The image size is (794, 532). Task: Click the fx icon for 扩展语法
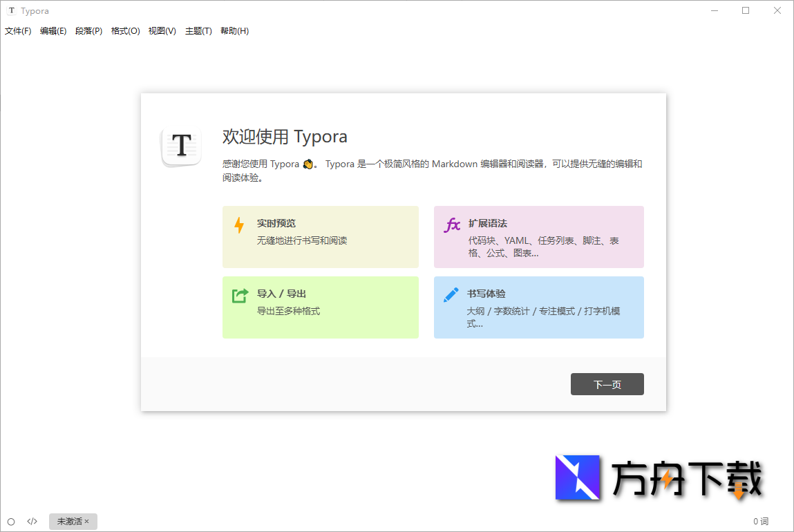452,224
